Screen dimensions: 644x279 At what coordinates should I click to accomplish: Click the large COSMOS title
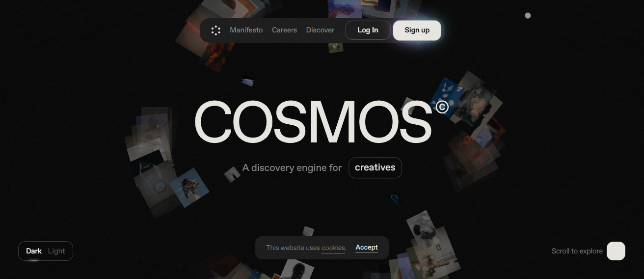[x=313, y=122]
